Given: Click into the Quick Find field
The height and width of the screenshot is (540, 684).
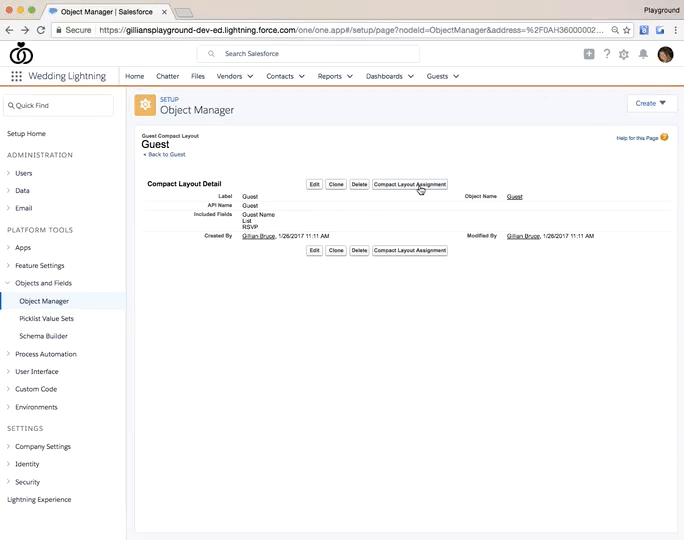Looking at the screenshot, I should click(x=58, y=106).
